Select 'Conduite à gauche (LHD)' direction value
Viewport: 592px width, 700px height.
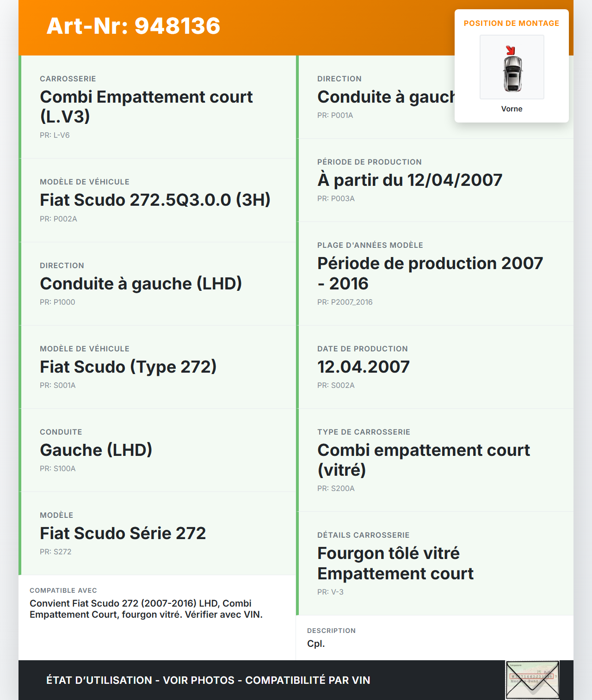click(141, 283)
